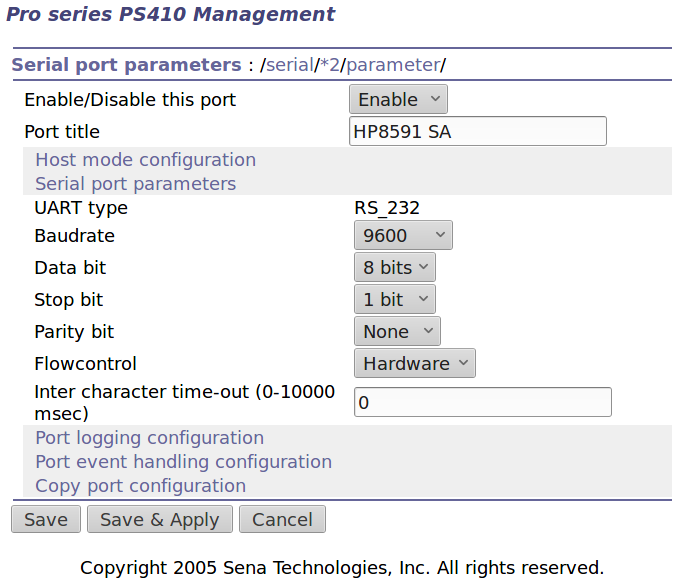The width and height of the screenshot is (684, 587).
Task: Click the Port title text field
Action: coord(477,132)
